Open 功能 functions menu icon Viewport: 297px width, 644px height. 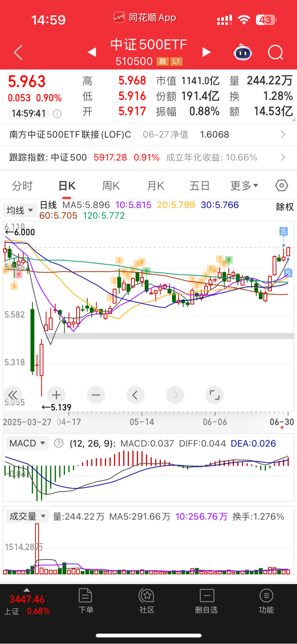click(x=266, y=601)
